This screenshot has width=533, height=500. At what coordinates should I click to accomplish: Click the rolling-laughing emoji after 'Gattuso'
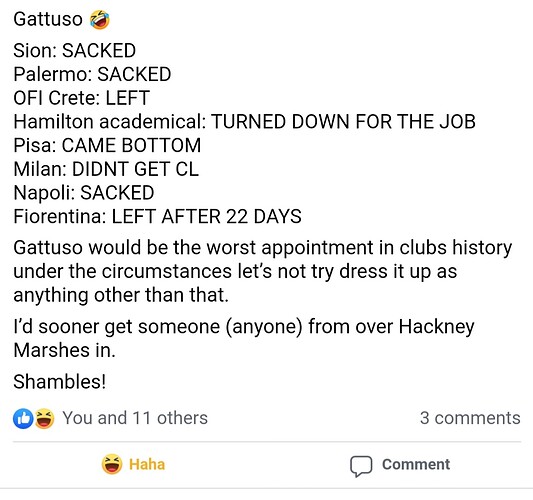pos(100,19)
